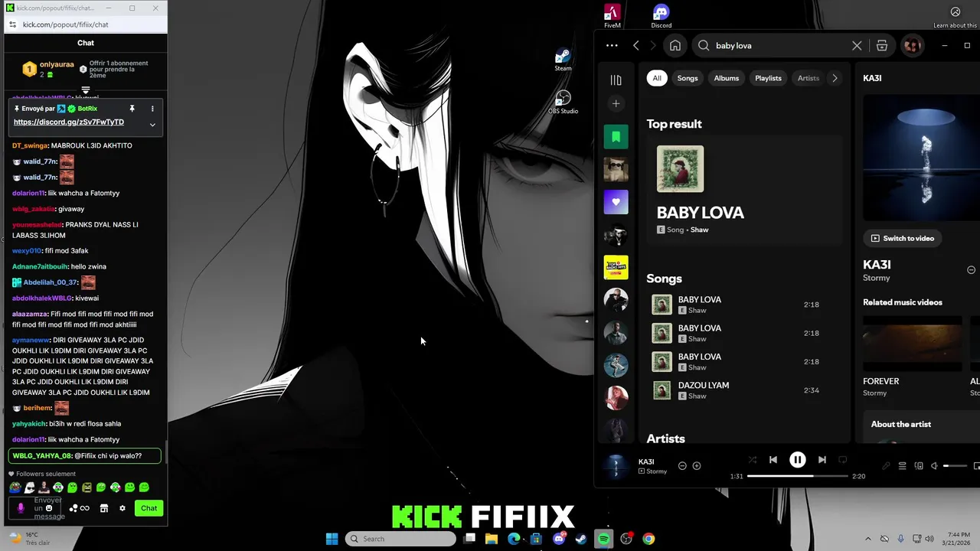
Task: Skip to the previous track
Action: point(773,460)
